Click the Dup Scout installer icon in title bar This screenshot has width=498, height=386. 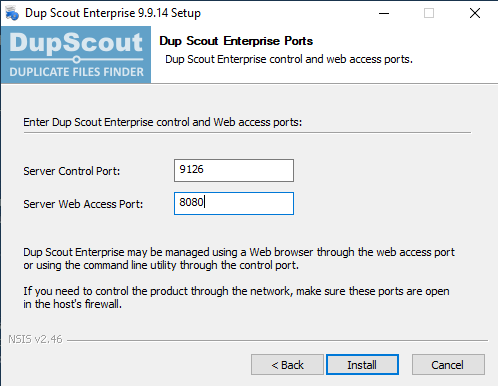[12, 13]
